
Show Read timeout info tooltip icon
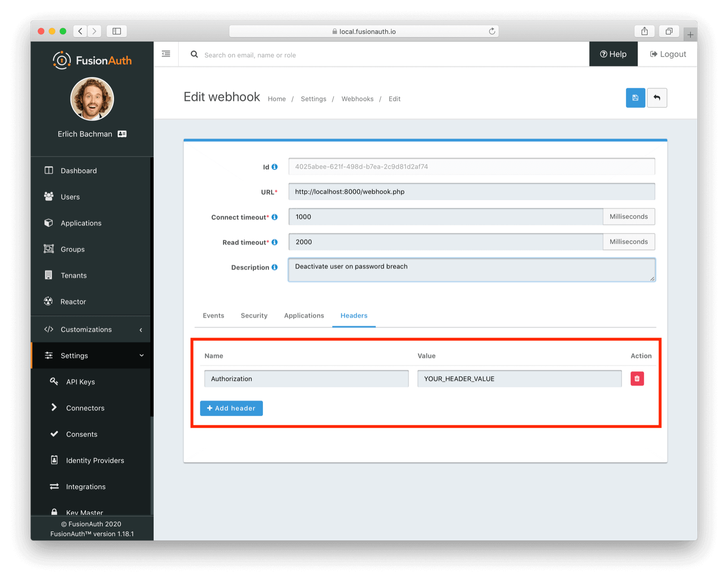[275, 242]
